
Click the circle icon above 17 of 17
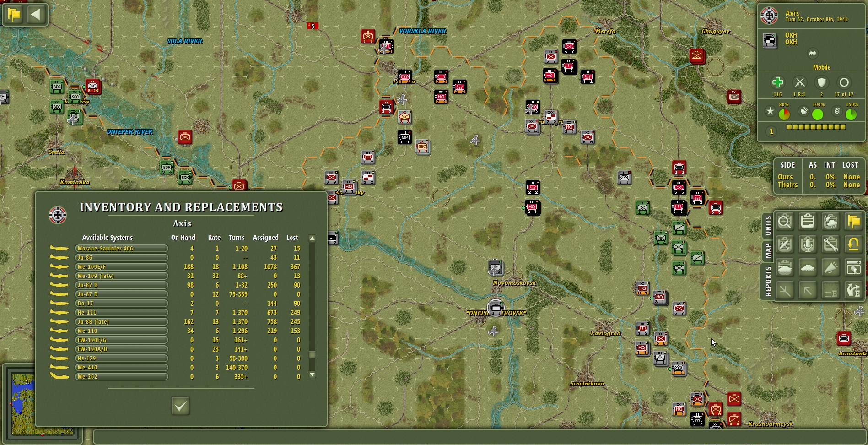click(x=844, y=82)
